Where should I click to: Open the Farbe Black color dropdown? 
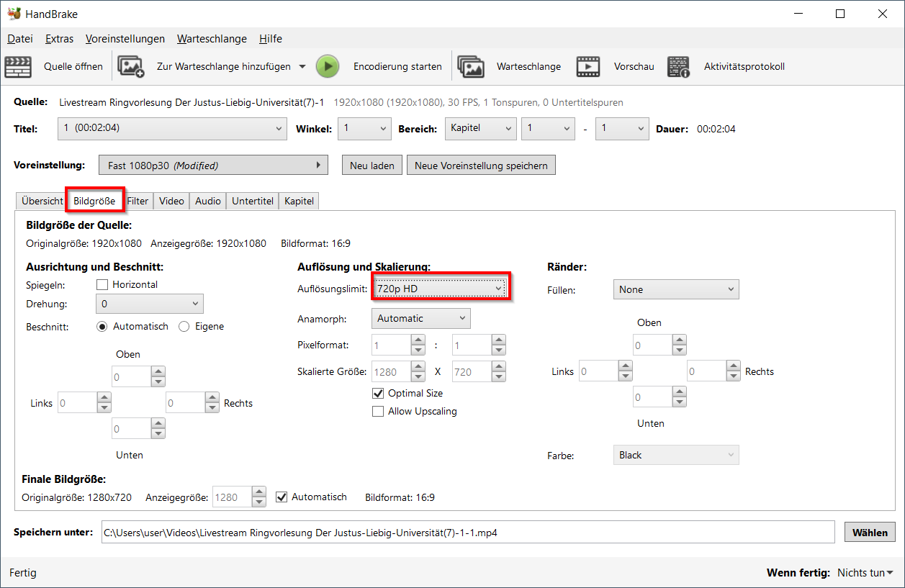tap(676, 455)
